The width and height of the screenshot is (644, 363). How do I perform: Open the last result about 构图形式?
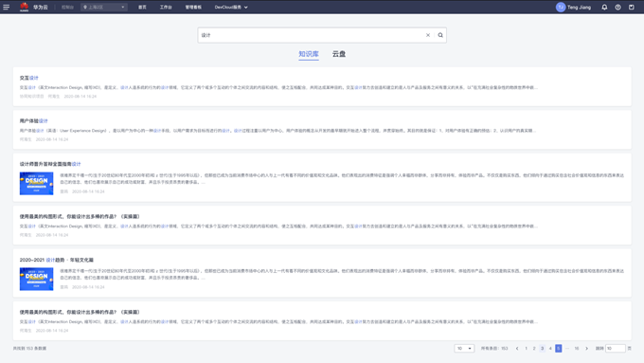[x=80, y=312]
